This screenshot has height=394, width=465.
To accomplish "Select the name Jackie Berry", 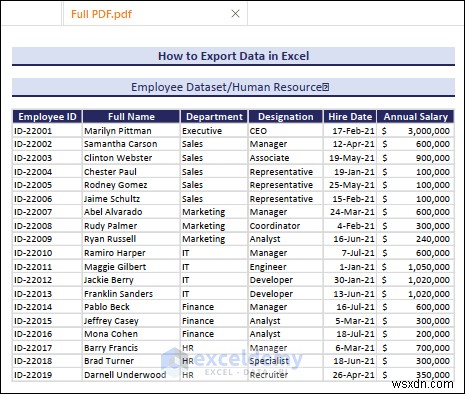I will [109, 280].
